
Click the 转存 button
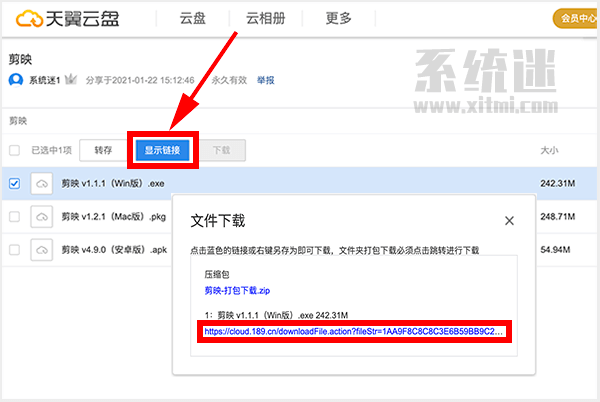point(103,150)
